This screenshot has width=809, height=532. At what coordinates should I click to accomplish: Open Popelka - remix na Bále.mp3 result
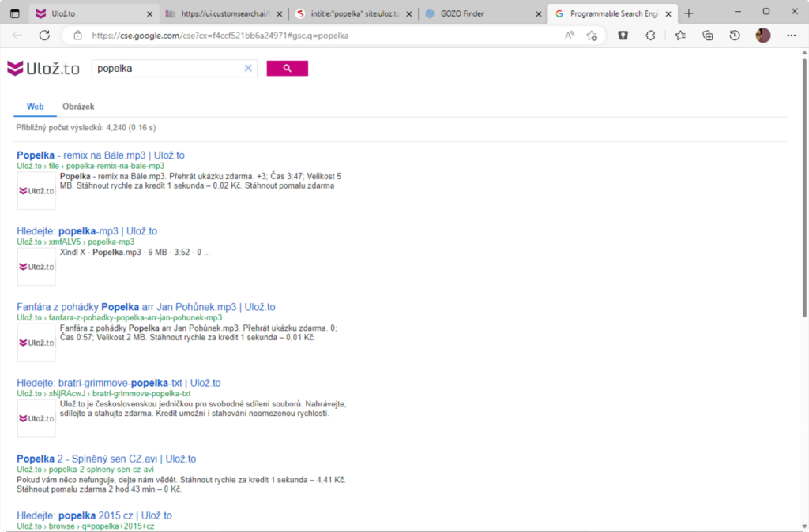coord(100,155)
